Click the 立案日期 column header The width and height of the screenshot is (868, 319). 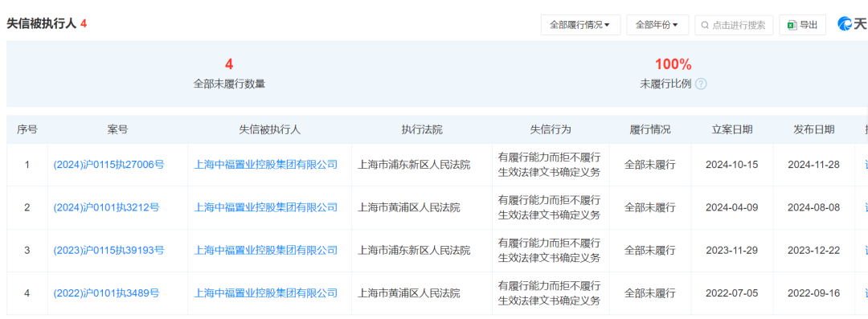click(732, 129)
